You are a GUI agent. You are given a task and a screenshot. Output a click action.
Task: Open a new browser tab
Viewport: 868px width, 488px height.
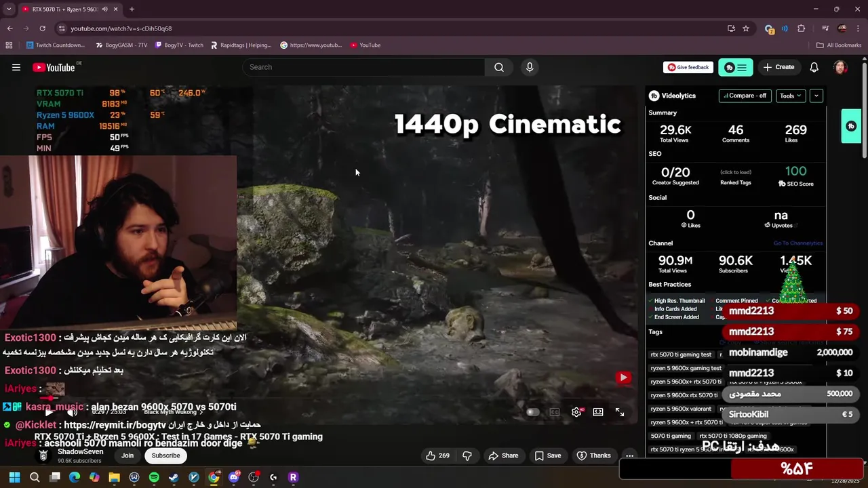coord(132,9)
